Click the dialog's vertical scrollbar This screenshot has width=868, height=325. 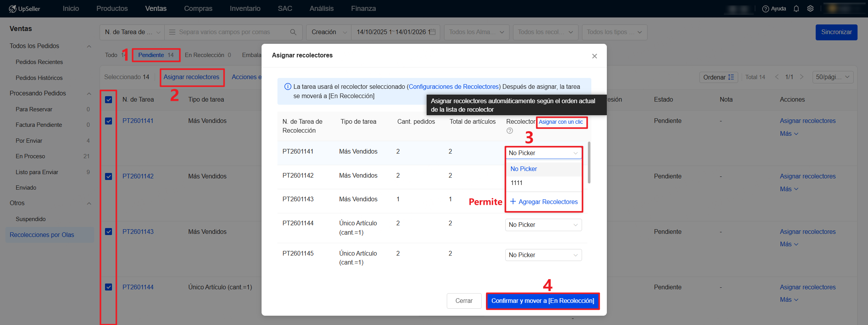click(x=589, y=162)
